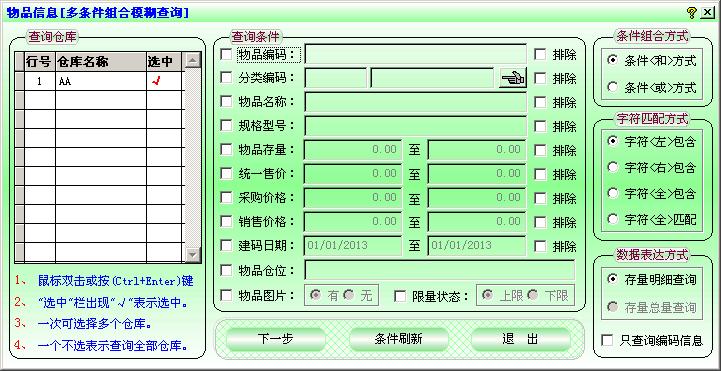721x371 pixels.
Task: Click the 统一售价 minimum value field
Action: 353,174
